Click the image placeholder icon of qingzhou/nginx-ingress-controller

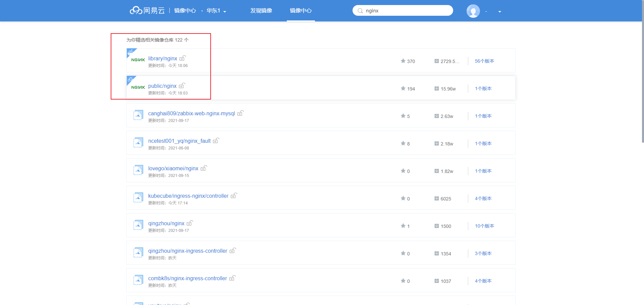click(x=138, y=252)
